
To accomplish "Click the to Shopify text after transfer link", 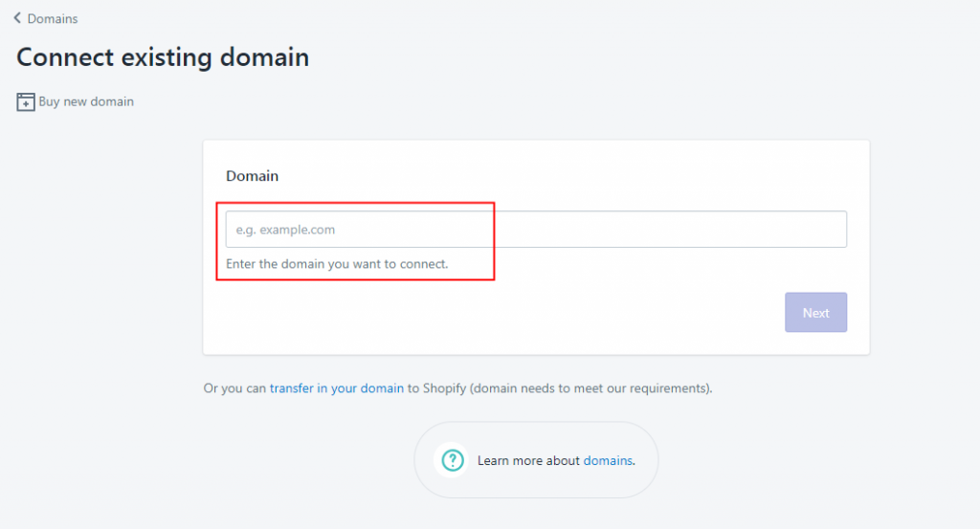I will 436,387.
